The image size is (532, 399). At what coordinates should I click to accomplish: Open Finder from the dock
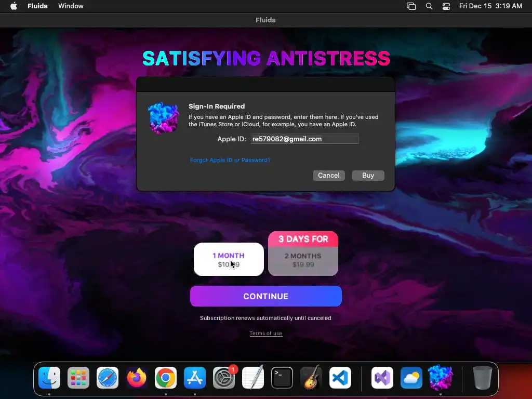point(49,378)
